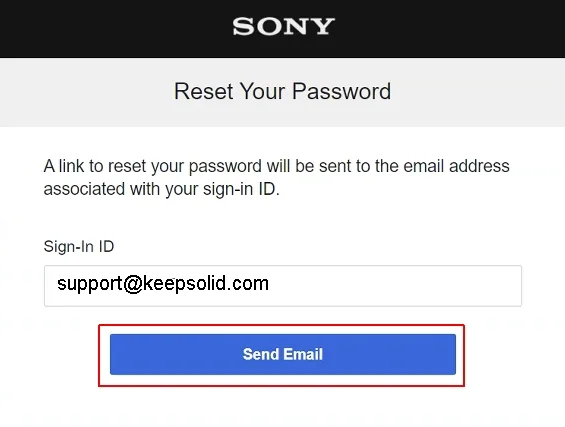
Task: Click the word "Password" in the heading
Action: coord(342,91)
